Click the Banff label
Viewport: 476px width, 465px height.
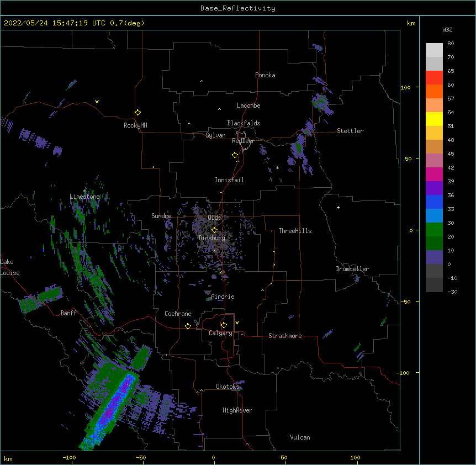(68, 313)
